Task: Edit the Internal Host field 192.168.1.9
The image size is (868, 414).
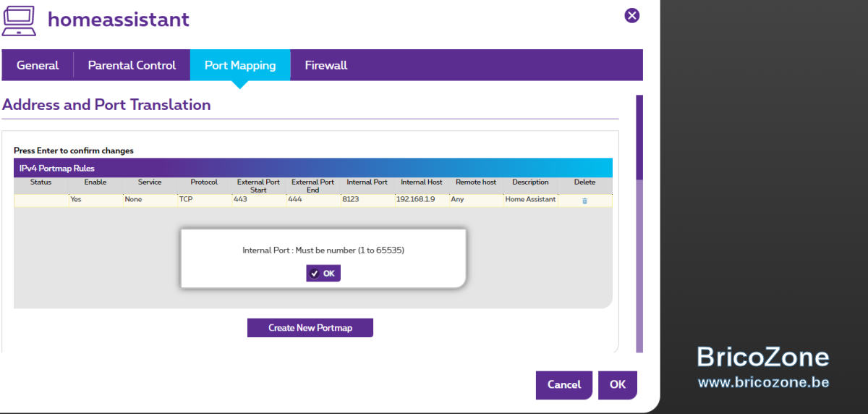Action: (422, 200)
